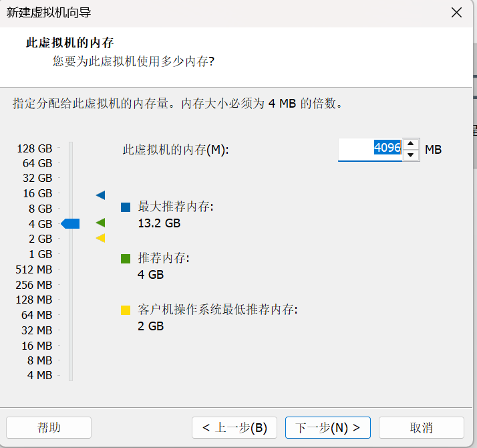477x448 pixels.
Task: Click the memory input field showing 4096
Action: tap(370, 149)
